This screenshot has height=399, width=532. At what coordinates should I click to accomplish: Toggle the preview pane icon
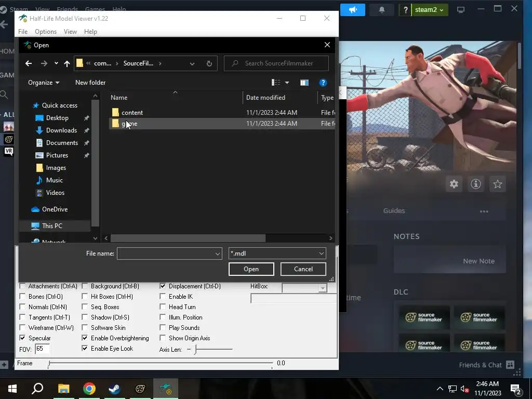304,83
